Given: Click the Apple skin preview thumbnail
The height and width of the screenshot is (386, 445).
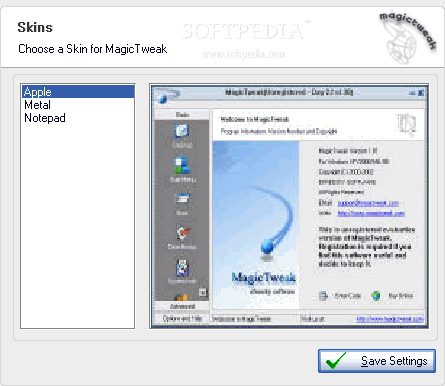Looking at the screenshot, I should [289, 206].
